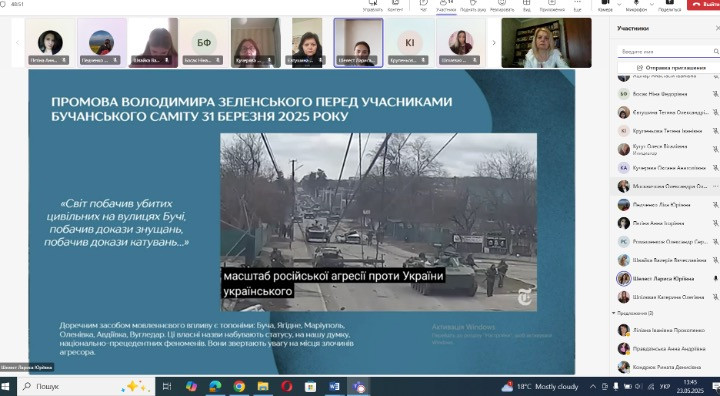
Task: Show next participants in the video strip
Action: 494,43
